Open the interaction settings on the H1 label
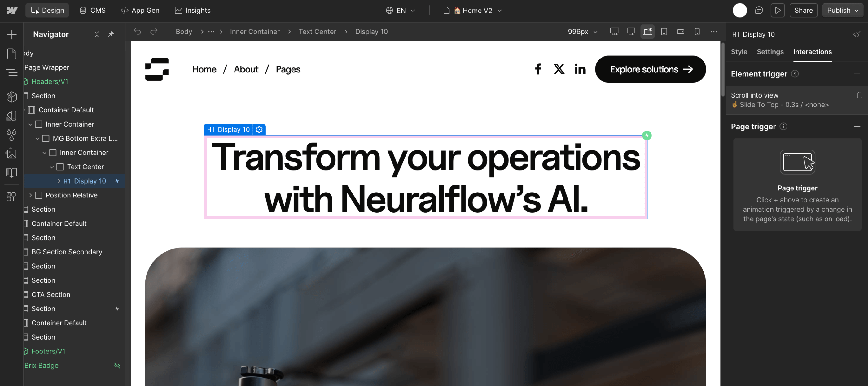868x386 pixels. point(259,129)
